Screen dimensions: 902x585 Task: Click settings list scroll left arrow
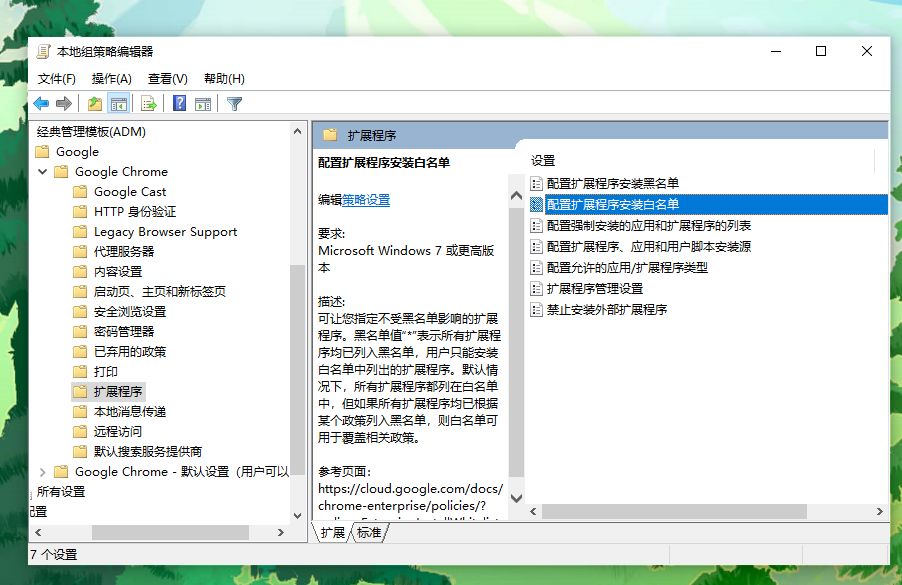533,511
